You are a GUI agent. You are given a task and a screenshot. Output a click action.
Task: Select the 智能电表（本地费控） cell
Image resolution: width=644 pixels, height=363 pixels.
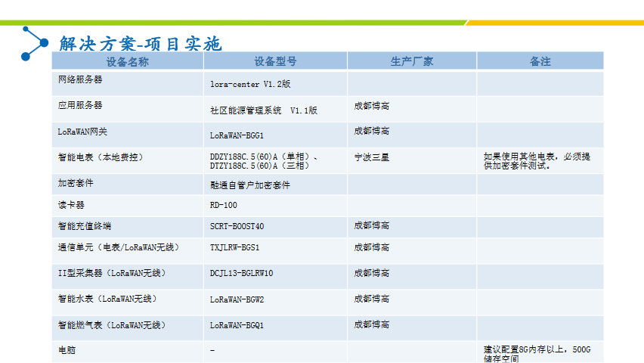pyautogui.click(x=101, y=157)
